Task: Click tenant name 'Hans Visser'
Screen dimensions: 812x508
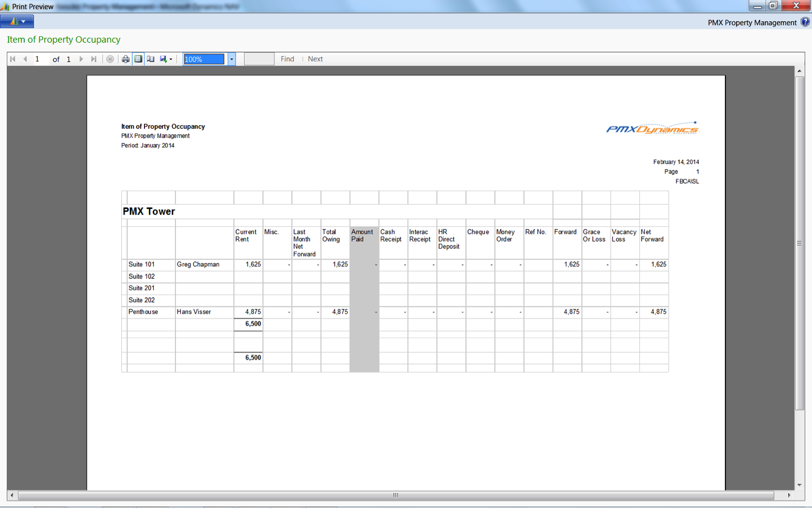Action: click(x=194, y=312)
